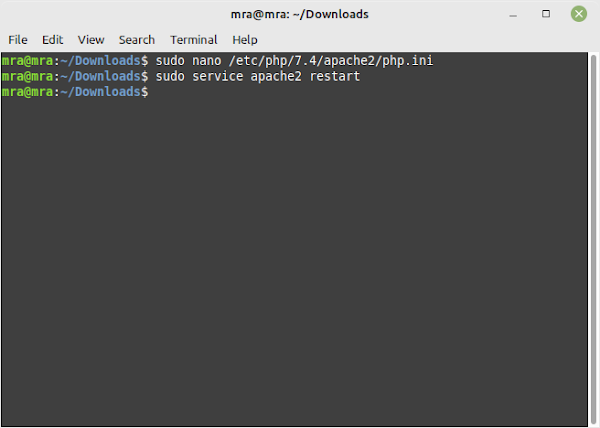Maximize the terminal window
The image size is (600, 428).
point(546,14)
